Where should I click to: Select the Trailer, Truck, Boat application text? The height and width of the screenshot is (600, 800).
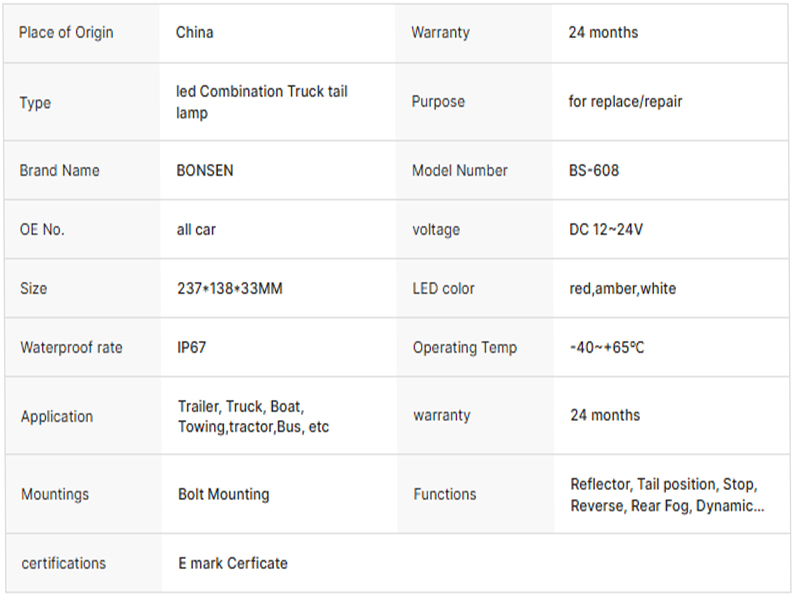[x=253, y=416]
